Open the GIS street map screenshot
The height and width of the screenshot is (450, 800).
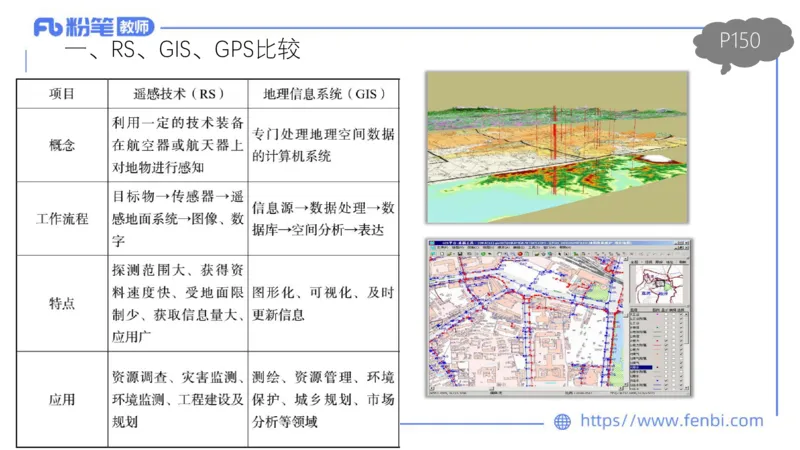pyautogui.click(x=559, y=317)
